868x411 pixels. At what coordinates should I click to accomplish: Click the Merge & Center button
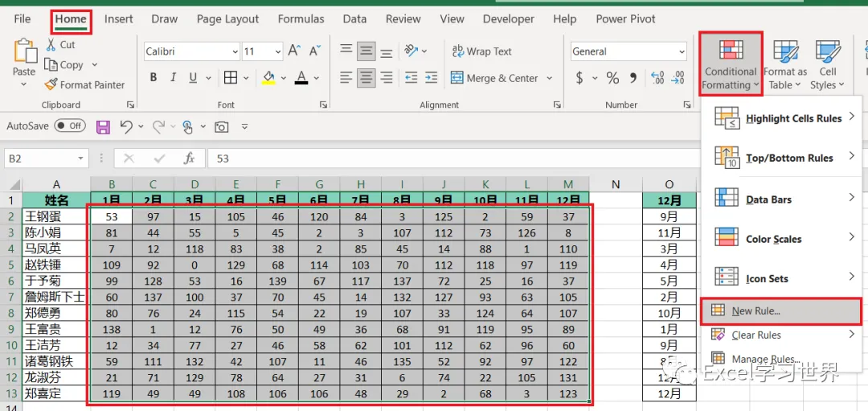click(x=493, y=78)
